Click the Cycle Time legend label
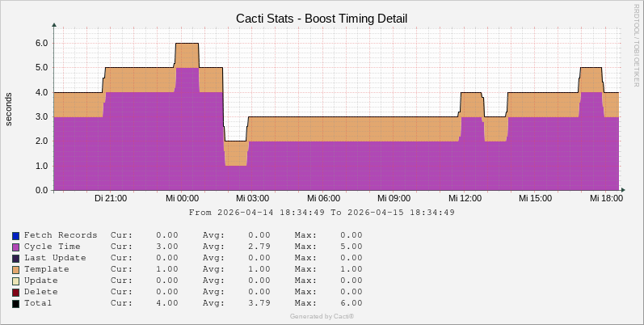The image size is (644, 325). (53, 247)
